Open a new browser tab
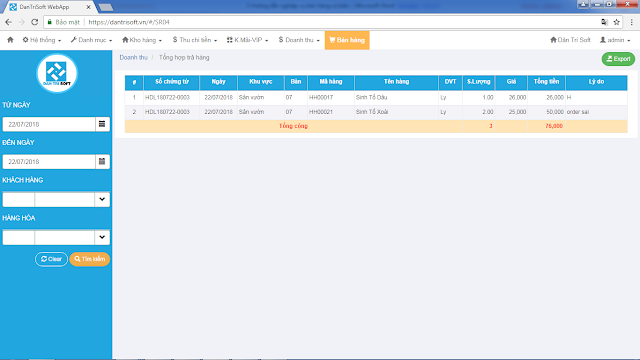Screen dimensions: 640x360 click(x=105, y=7)
